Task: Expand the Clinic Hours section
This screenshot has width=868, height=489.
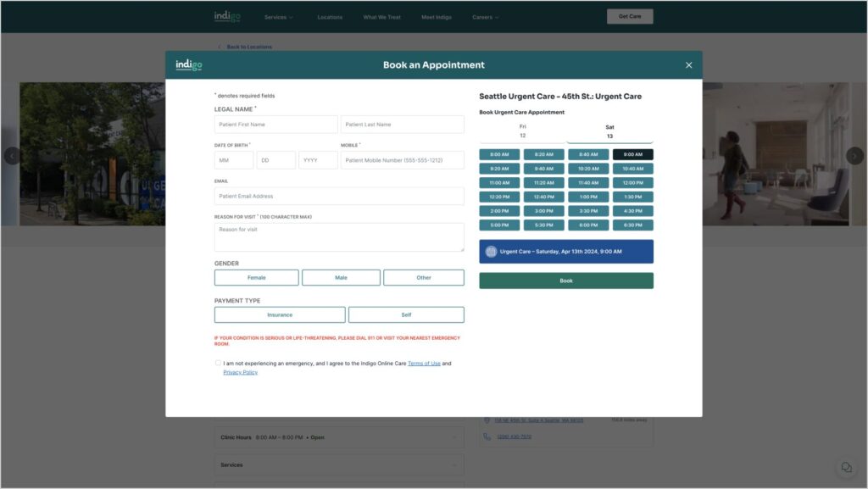Action: tap(339, 437)
